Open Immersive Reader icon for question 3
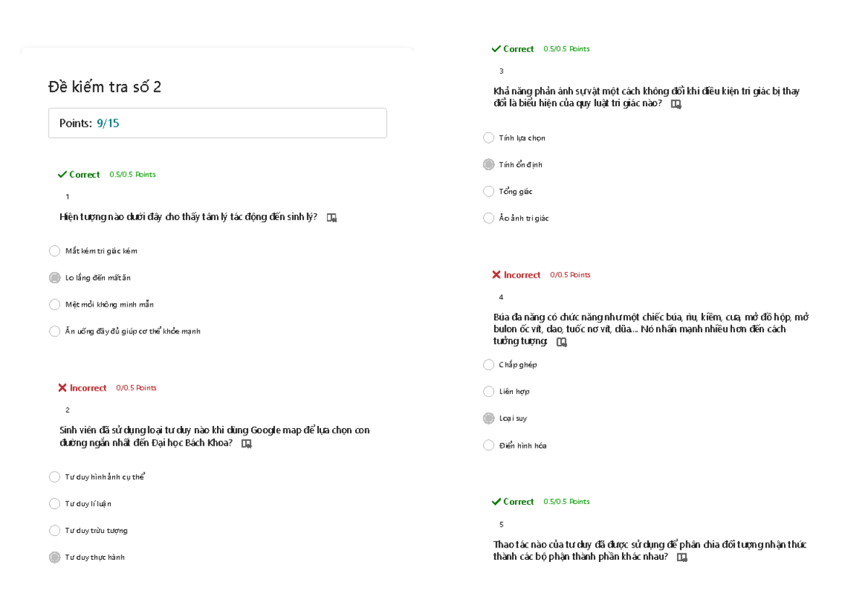Screen dimensions: 868x614 (676, 104)
